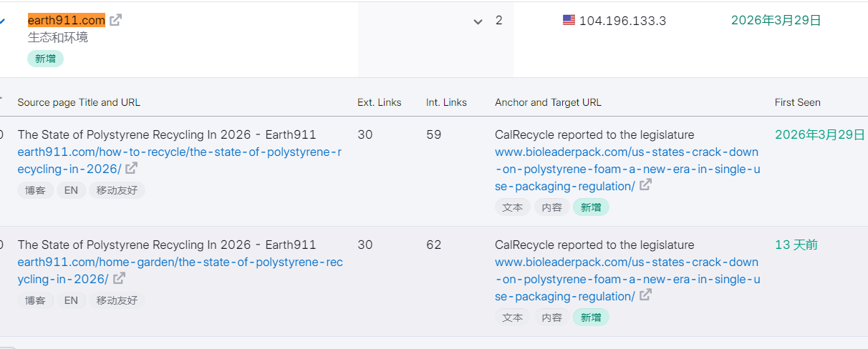Click the 文本 tag in the first row
868x349 pixels.
tap(512, 207)
